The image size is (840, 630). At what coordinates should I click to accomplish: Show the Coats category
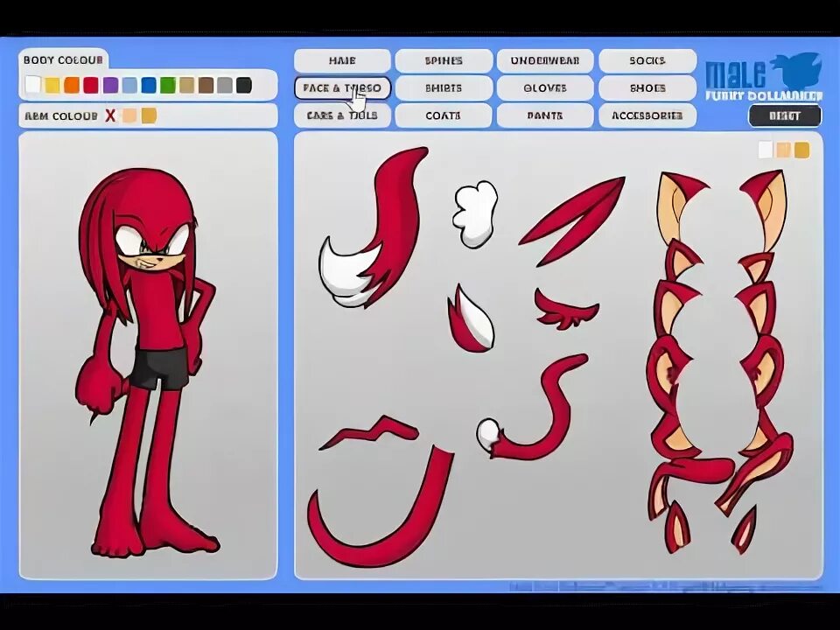[444, 115]
